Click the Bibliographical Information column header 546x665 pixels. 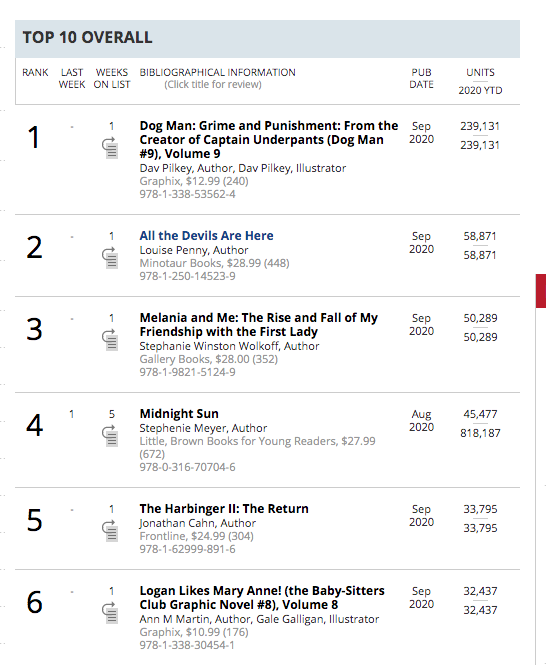tap(217, 78)
